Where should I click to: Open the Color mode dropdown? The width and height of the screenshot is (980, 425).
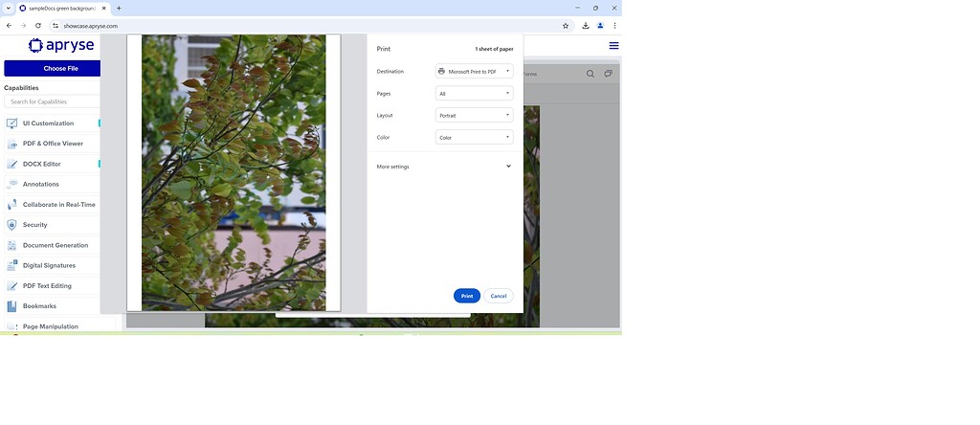[x=474, y=138]
